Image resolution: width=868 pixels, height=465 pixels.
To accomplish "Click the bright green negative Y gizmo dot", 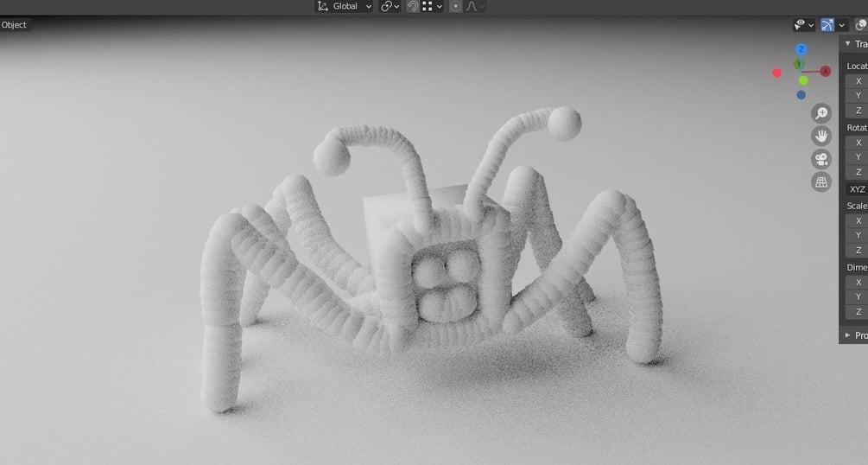I will click(803, 81).
